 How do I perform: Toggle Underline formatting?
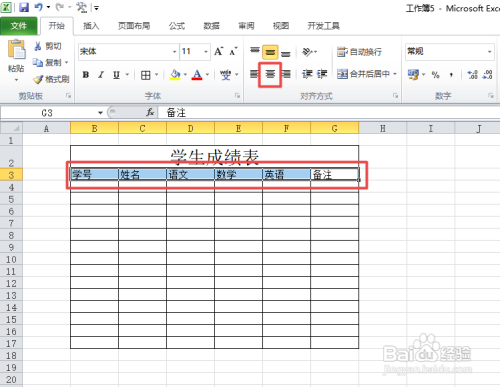pos(116,75)
